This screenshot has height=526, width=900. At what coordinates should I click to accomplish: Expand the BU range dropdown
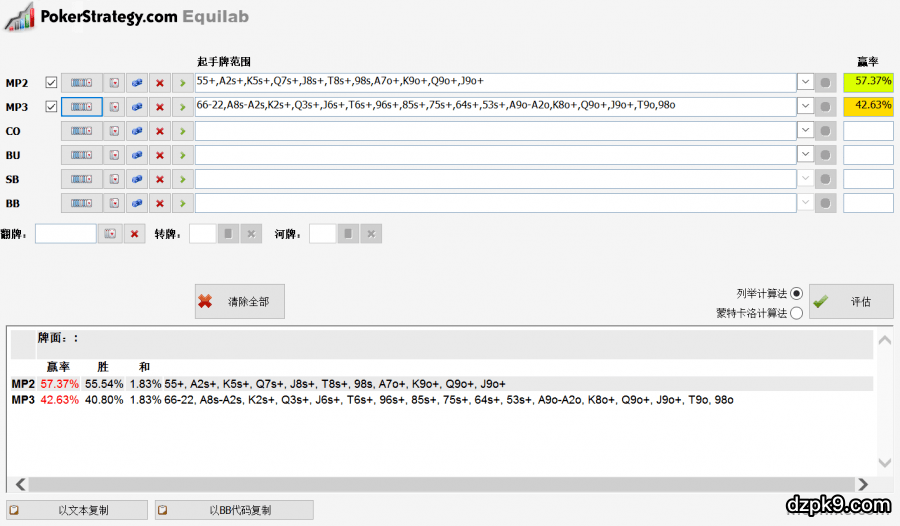(804, 155)
